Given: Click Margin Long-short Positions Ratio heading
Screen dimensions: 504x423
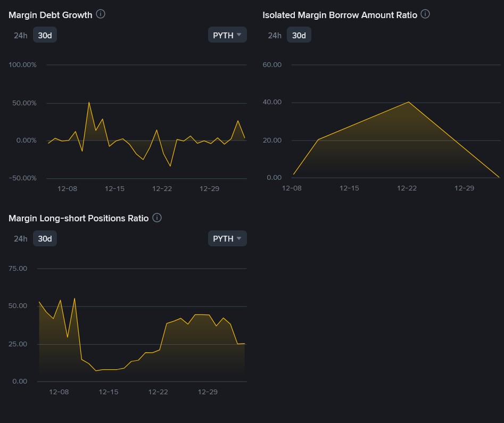Looking at the screenshot, I should pyautogui.click(x=79, y=218).
